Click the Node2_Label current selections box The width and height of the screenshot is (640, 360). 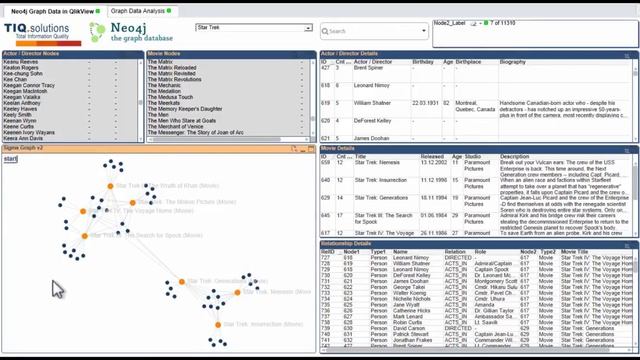point(535,33)
